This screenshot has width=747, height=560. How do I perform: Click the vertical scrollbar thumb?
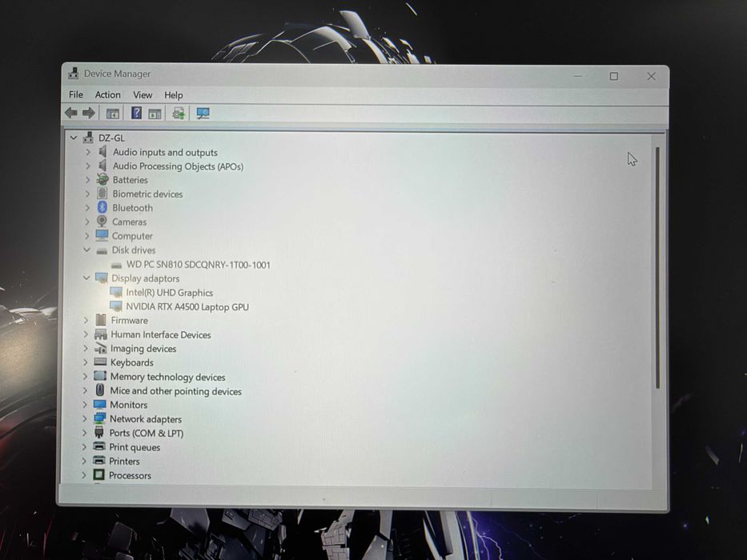tap(657, 267)
